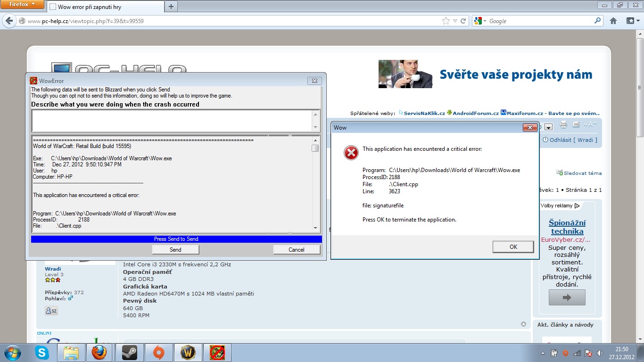This screenshot has width=644, height=362.
Task: Click the forum print view printer icon
Action: (x=563, y=125)
